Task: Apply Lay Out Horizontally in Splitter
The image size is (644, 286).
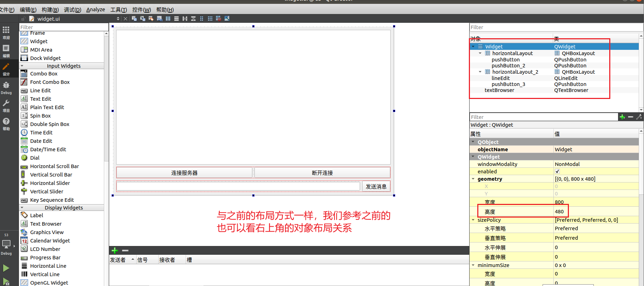Action: coord(185,19)
